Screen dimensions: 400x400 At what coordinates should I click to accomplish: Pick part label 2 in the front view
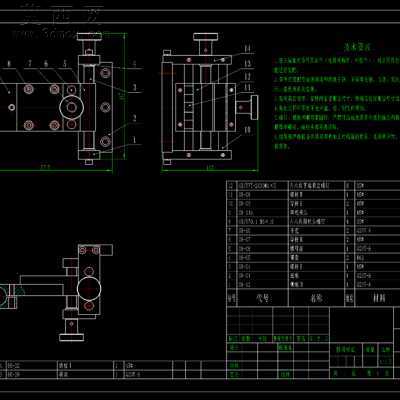tap(135, 118)
